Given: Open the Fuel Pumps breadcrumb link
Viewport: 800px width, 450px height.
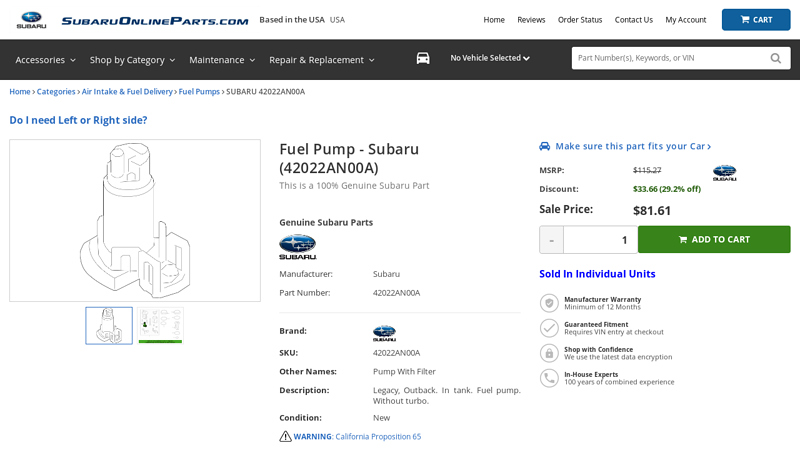Looking at the screenshot, I should click(x=199, y=92).
